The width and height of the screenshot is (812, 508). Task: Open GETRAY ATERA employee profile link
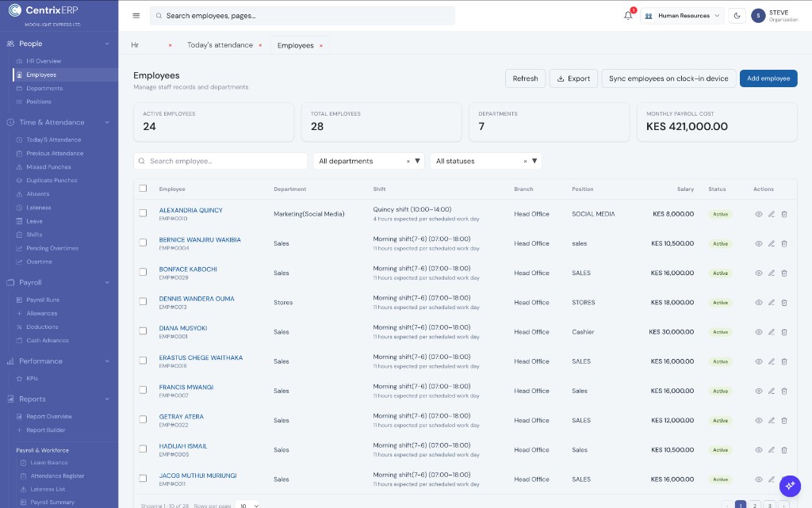click(x=182, y=417)
